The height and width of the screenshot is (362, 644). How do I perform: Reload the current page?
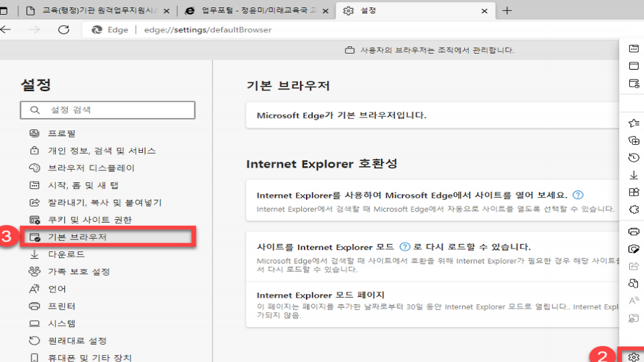coord(63,30)
